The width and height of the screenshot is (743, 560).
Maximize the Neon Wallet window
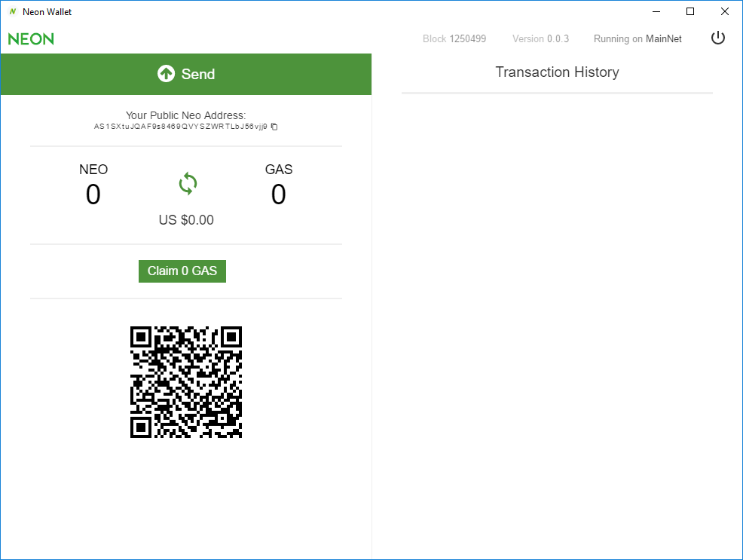(689, 11)
